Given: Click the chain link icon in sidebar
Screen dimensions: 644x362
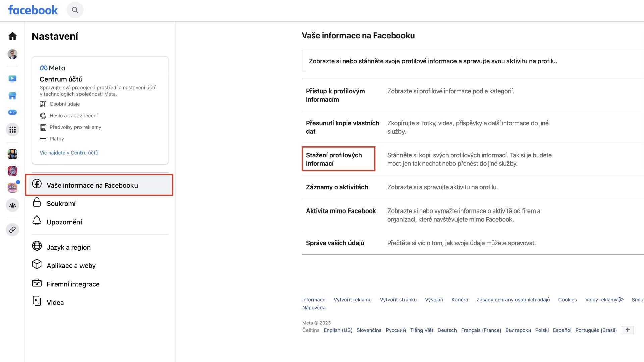Looking at the screenshot, I should point(12,230).
